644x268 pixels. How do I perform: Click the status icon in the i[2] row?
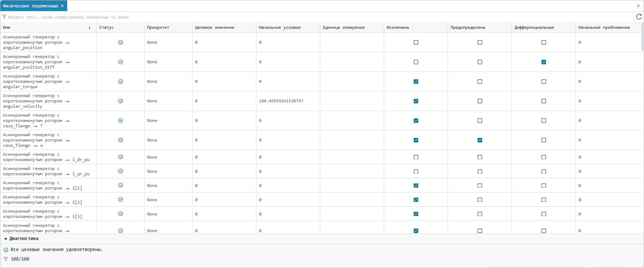pyautogui.click(x=121, y=199)
